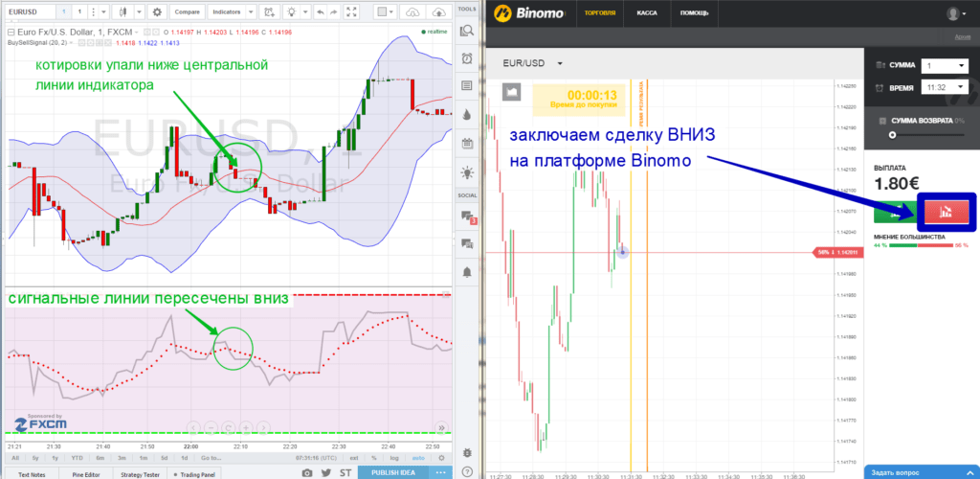Click the chart type icon on Binomo chart
Image resolution: width=980 pixels, height=479 pixels.
coord(512,91)
